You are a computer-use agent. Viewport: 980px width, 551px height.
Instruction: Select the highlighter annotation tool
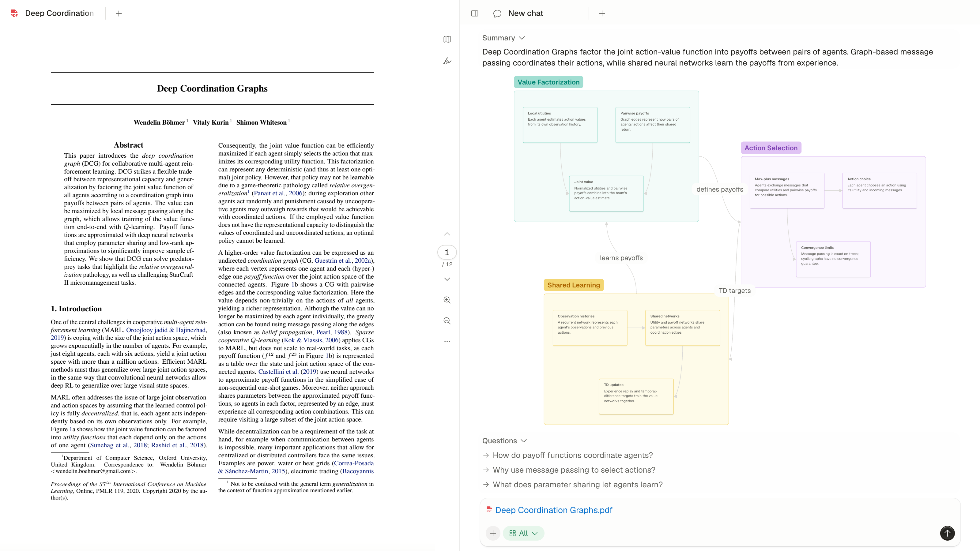click(447, 61)
